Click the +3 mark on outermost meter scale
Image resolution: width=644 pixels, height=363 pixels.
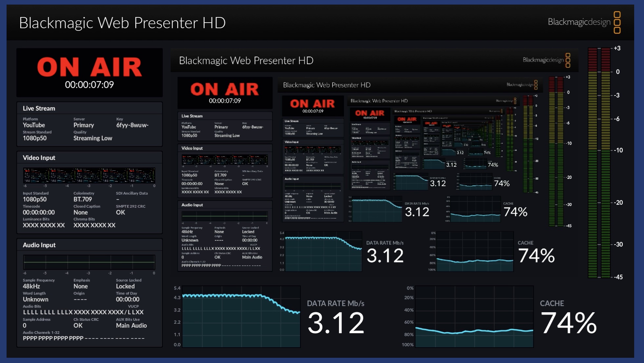click(x=617, y=48)
